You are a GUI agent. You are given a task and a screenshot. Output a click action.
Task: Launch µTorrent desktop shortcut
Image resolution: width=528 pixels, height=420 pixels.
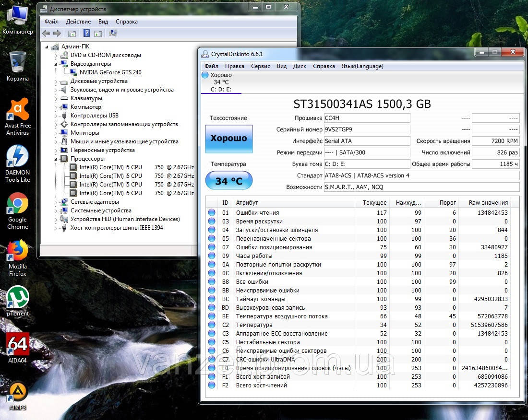click(x=17, y=301)
